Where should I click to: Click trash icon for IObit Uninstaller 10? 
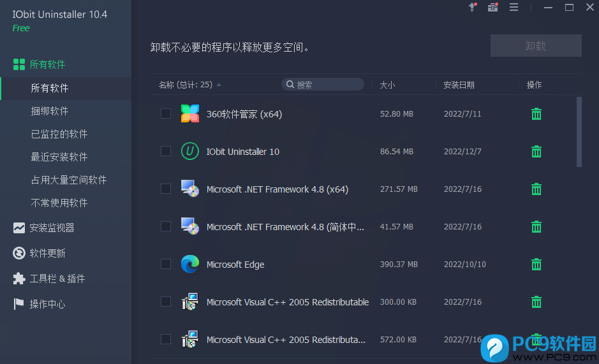coord(536,152)
